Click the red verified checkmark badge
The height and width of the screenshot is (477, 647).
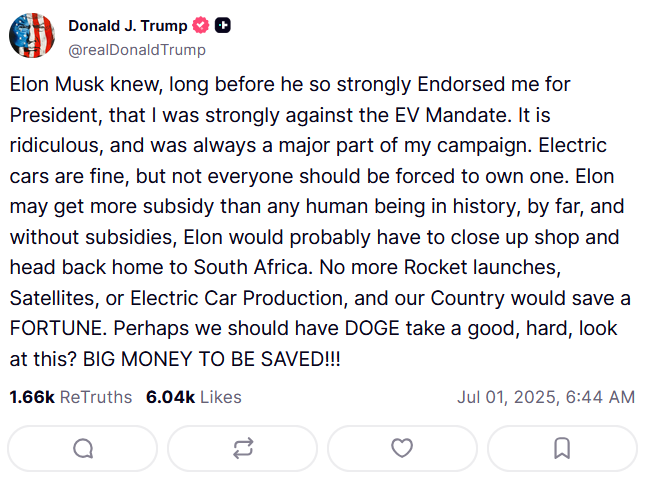[x=201, y=25]
